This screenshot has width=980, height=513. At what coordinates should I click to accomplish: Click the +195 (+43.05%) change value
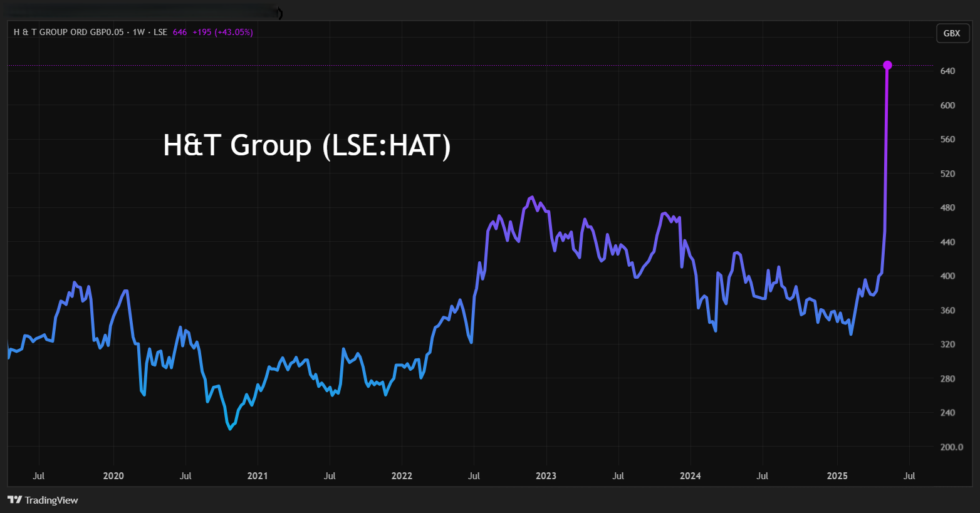(x=223, y=32)
